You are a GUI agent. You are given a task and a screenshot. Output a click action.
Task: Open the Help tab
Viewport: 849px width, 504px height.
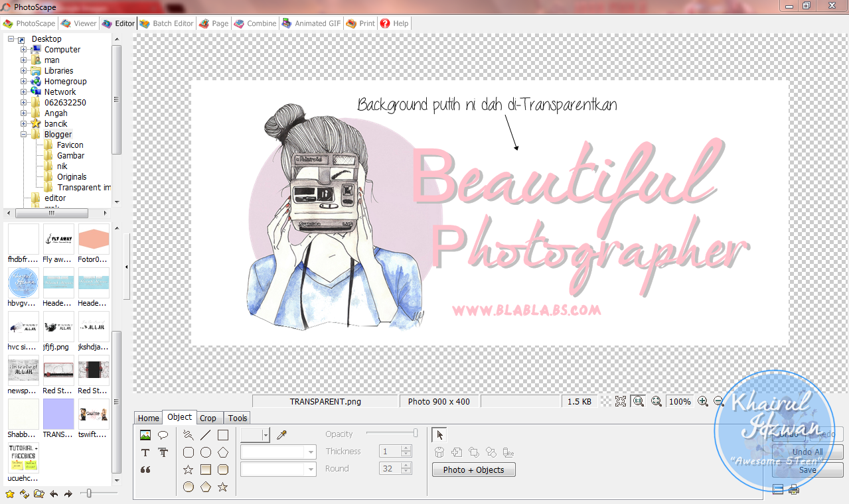(394, 23)
